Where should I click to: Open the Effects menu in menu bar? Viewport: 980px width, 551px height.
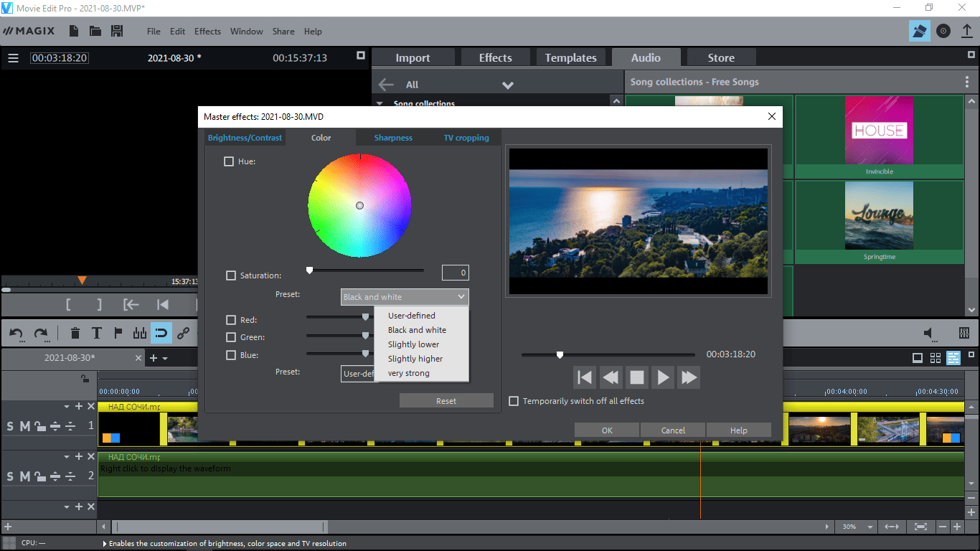[x=207, y=32]
